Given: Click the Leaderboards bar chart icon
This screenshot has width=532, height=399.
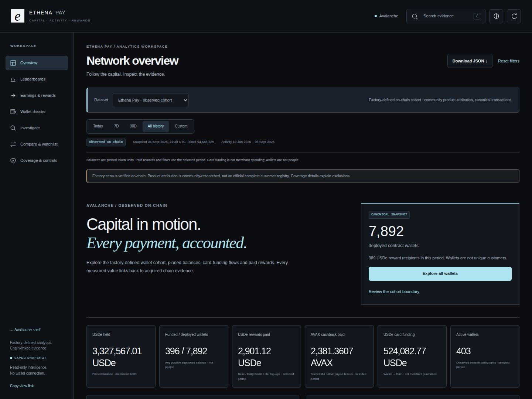Looking at the screenshot, I should (13, 79).
